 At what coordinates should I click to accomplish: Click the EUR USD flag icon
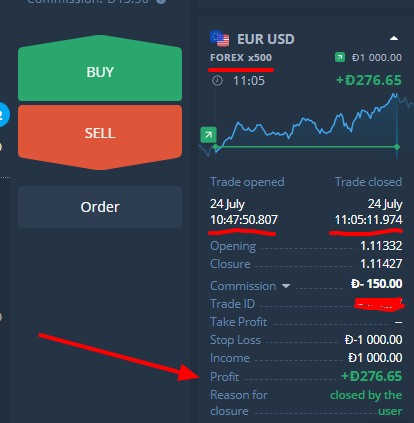(x=220, y=39)
